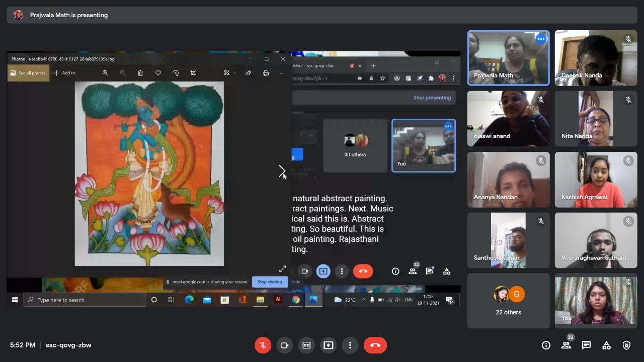Viewport: 644px width, 362px height.
Task: Select the Kashish Agrawal video tile
Action: pos(596,179)
